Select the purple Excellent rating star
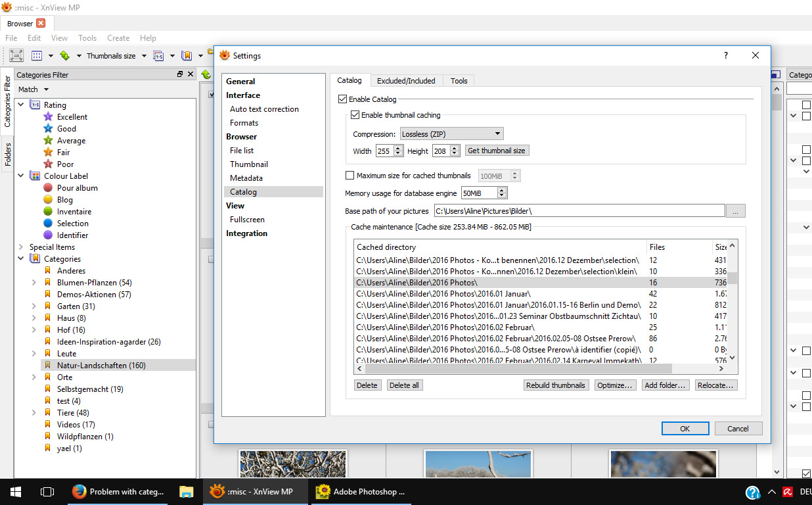 coord(48,117)
